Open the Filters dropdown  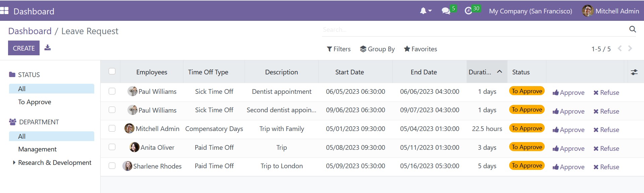click(338, 49)
